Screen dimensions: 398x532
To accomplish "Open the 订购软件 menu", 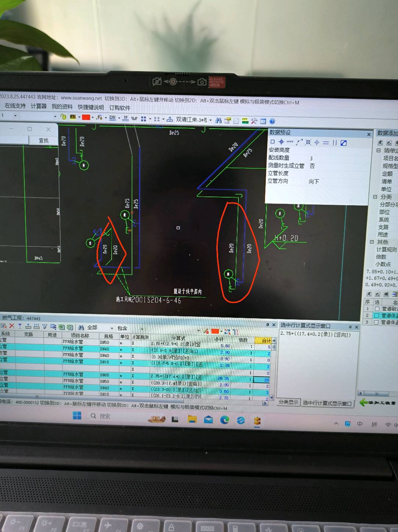I will [x=120, y=108].
